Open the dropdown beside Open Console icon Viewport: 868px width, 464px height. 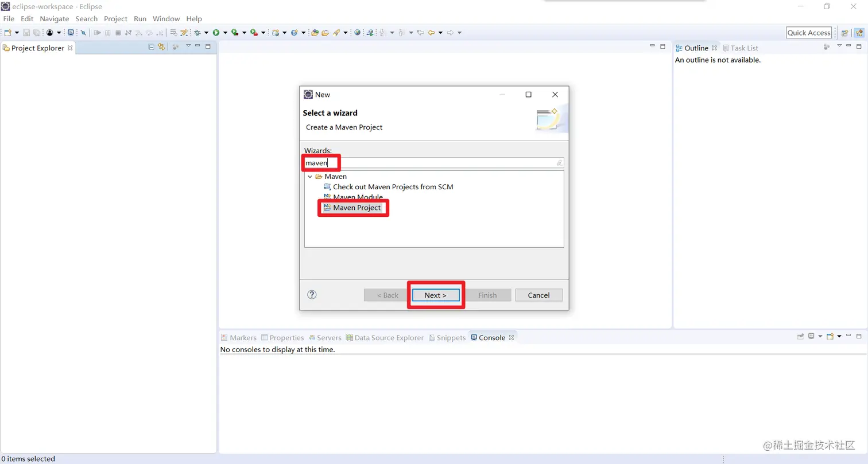pyautogui.click(x=839, y=336)
